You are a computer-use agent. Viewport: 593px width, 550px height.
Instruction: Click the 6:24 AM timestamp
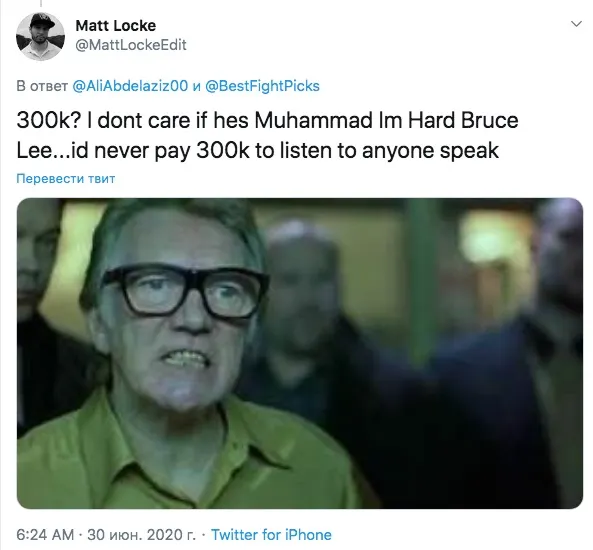[x=45, y=534]
